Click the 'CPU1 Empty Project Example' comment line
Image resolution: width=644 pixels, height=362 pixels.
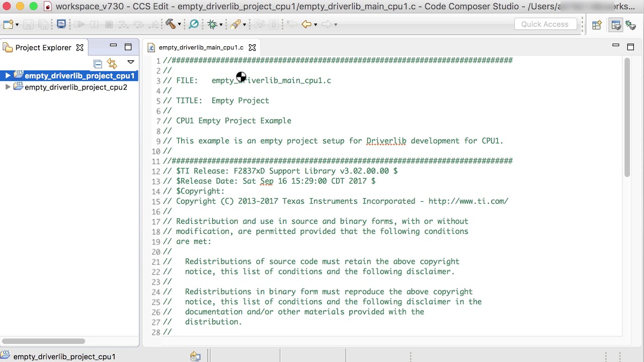[x=233, y=121]
